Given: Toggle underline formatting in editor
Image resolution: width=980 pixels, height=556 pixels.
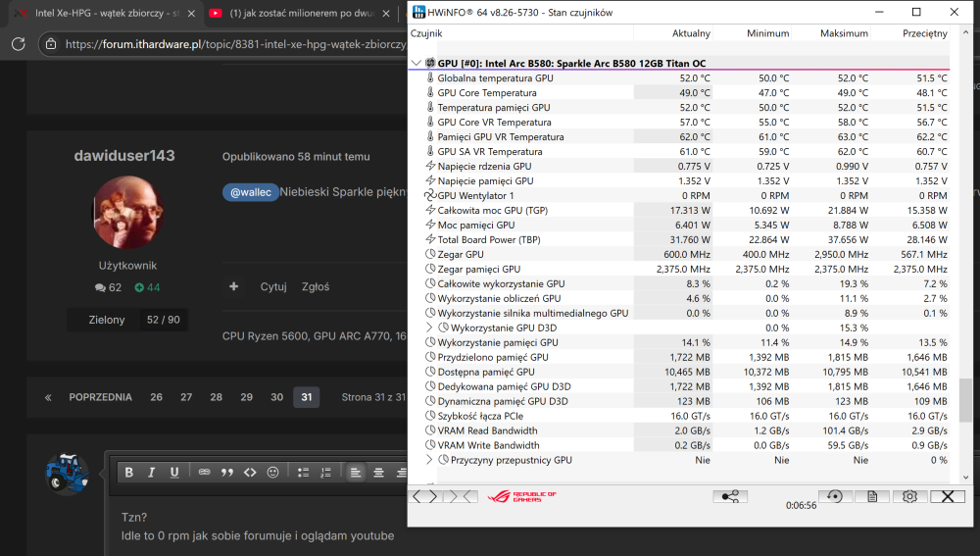Looking at the screenshot, I should [174, 473].
